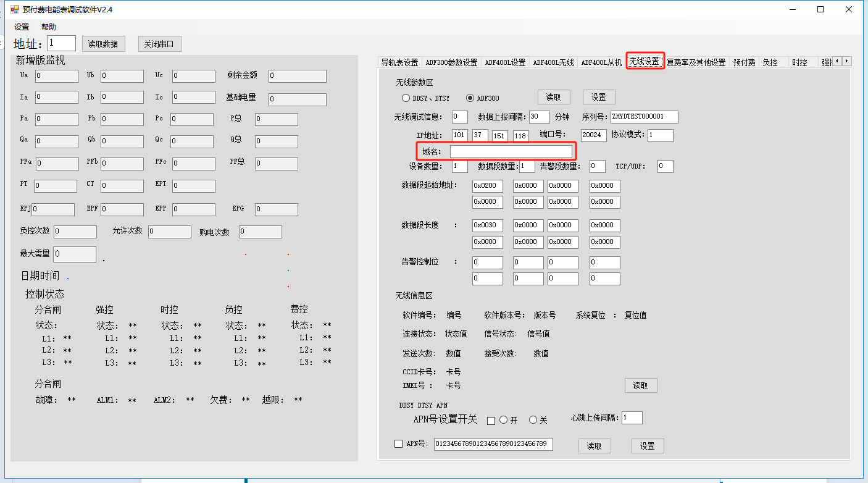Click 读取 button beside the APN号 field

coord(594,446)
